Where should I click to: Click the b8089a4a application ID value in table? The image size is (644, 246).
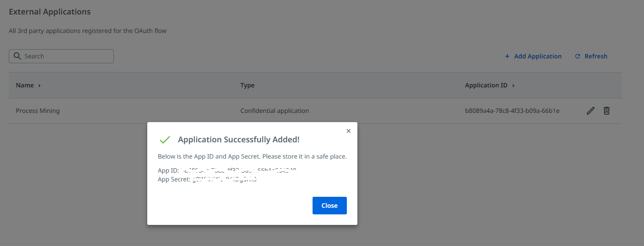click(x=512, y=111)
